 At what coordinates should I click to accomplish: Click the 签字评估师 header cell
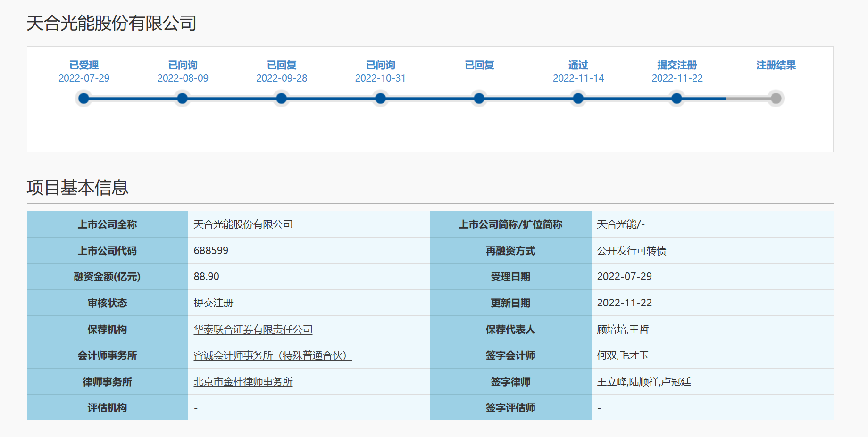(511, 407)
